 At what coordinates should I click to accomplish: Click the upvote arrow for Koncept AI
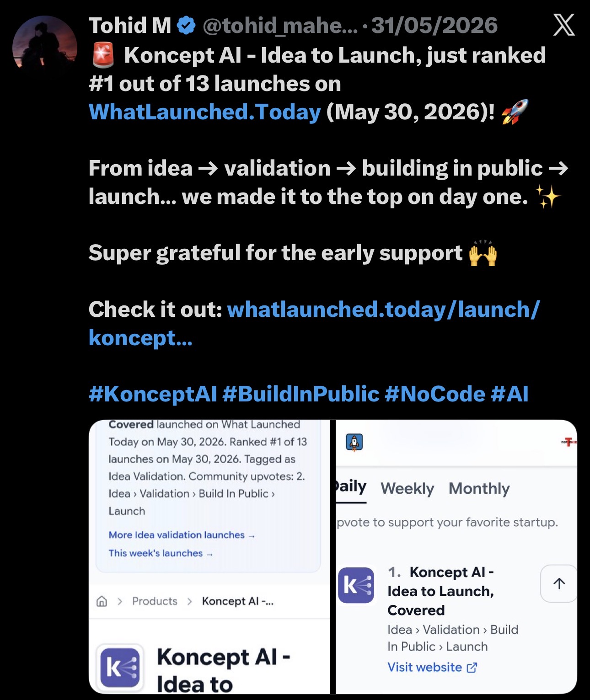[x=558, y=583]
